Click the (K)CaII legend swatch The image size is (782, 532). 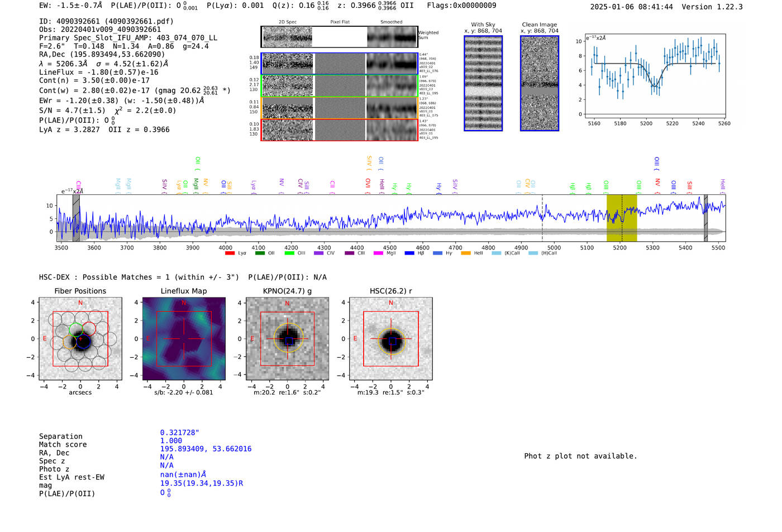coord(497,253)
